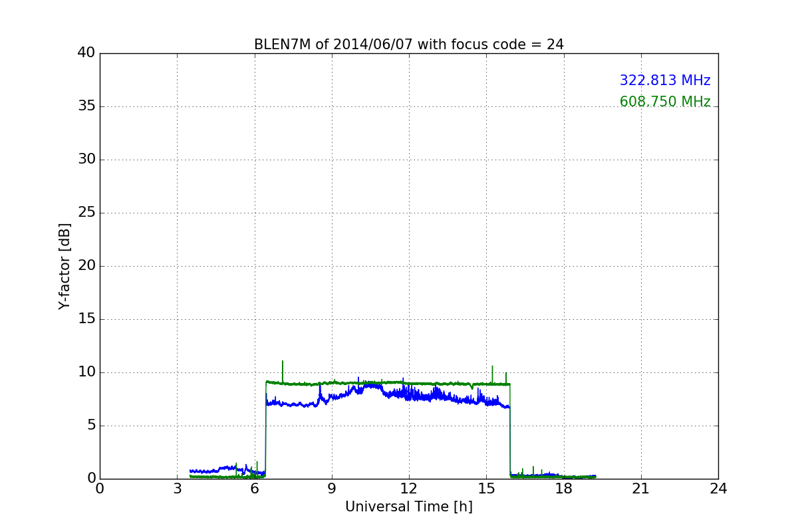Click tick label '20' on Y-factor axis
The height and width of the screenshot is (532, 798).
coord(86,266)
